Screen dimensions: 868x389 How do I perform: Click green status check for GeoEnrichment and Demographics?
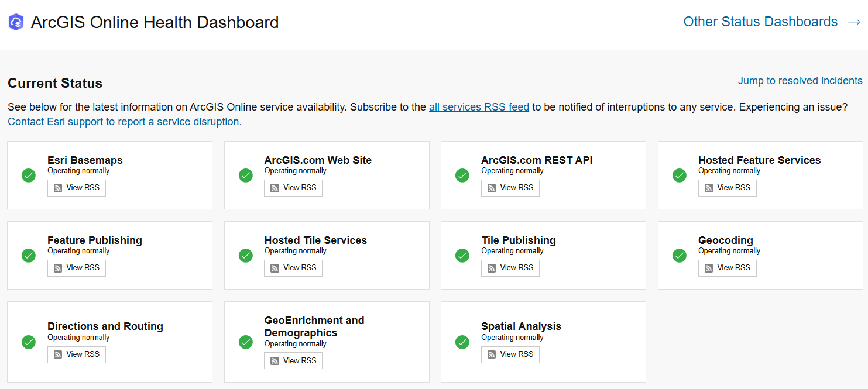[x=246, y=342]
